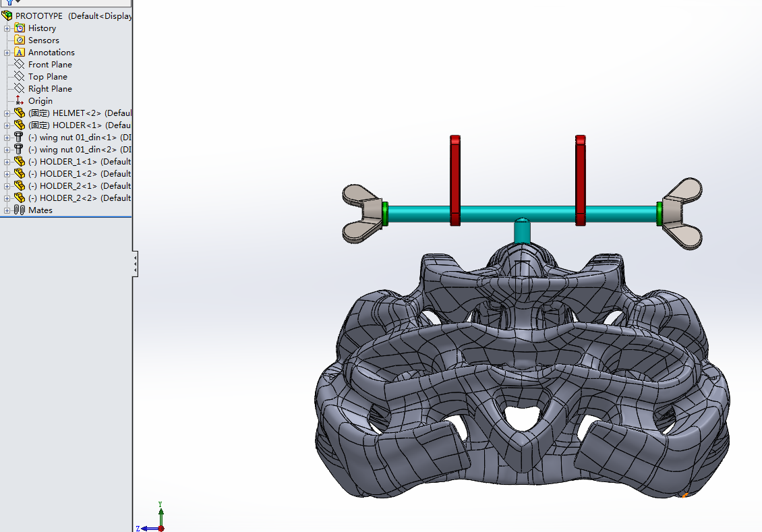Select the left green washer

point(385,214)
